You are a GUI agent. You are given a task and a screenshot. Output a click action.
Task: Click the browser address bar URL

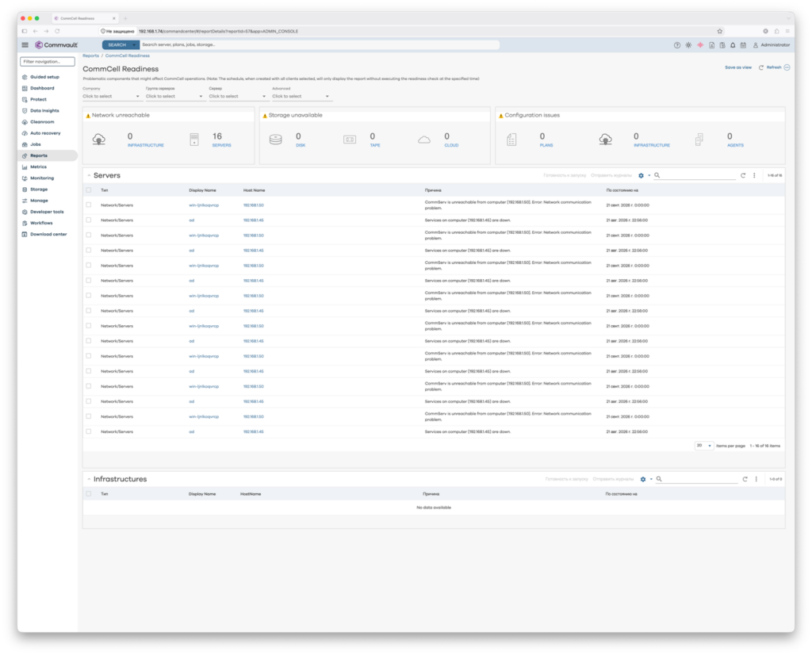tap(218, 31)
